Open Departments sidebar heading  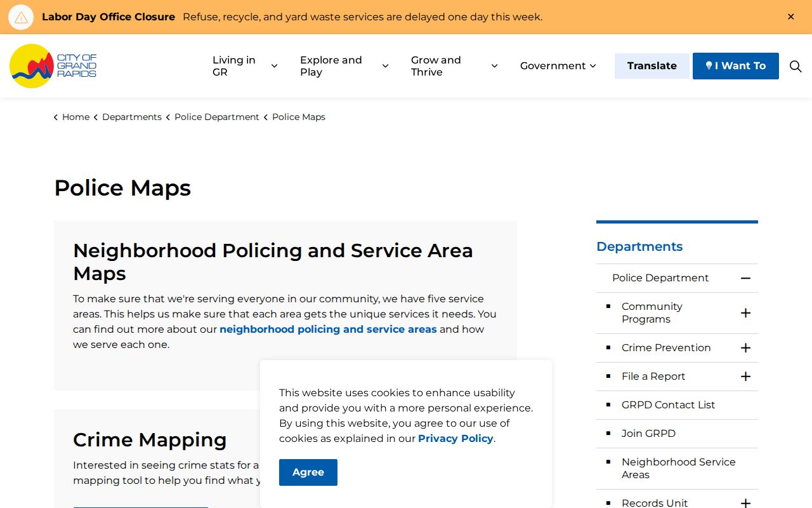(x=639, y=246)
